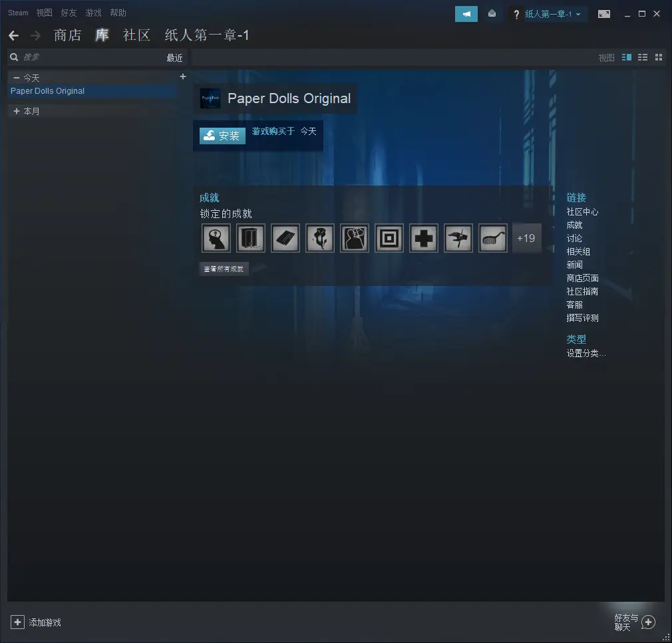Open the 相关组 link

click(578, 252)
